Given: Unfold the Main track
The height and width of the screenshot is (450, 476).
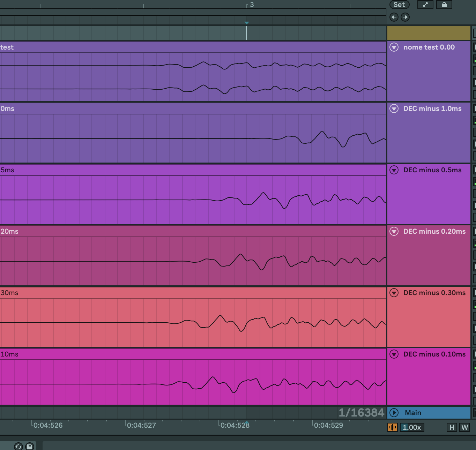Looking at the screenshot, I should pyautogui.click(x=394, y=413).
